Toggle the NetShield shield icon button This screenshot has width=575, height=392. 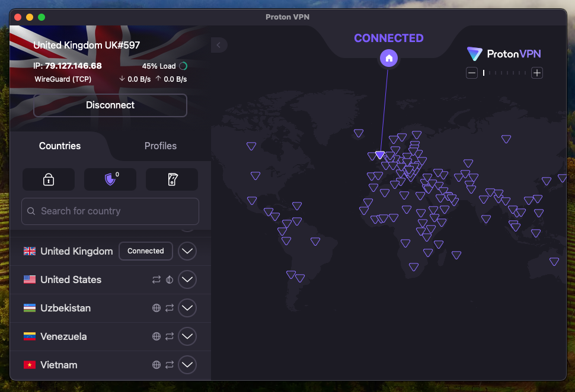(110, 179)
